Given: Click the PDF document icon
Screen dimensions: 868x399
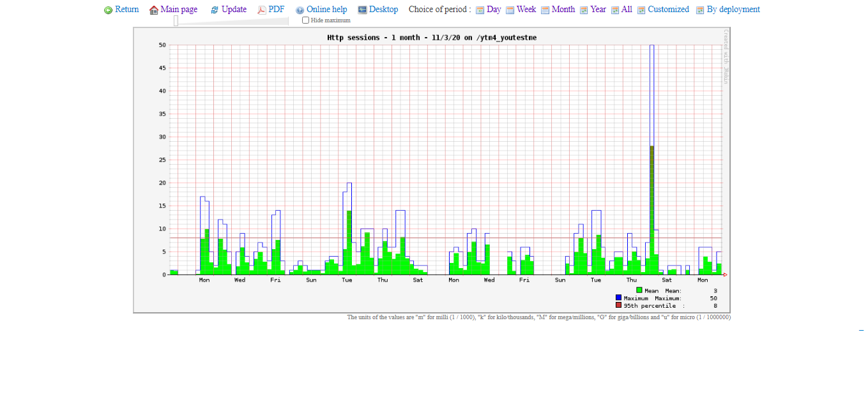Looking at the screenshot, I should (262, 10).
